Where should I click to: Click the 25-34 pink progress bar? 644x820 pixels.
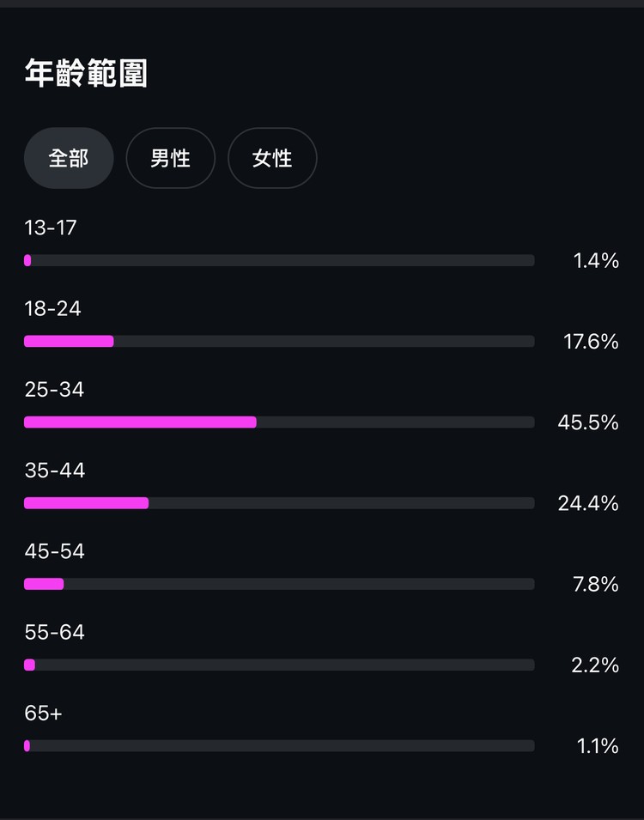tap(140, 422)
